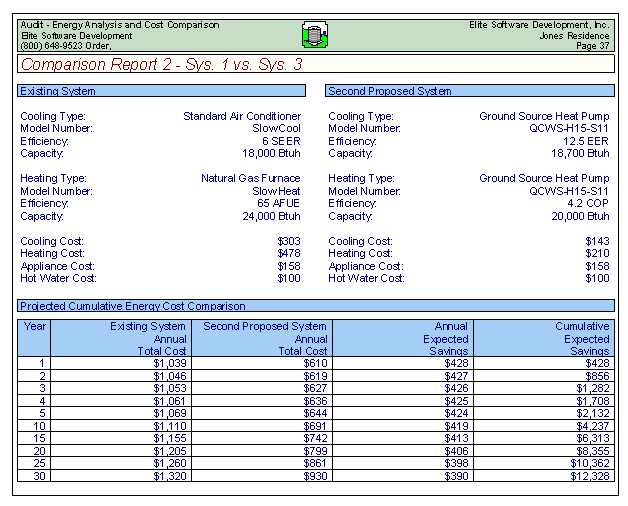The height and width of the screenshot is (506, 628).
Task: Select the existing system $478 heating cost
Action: (288, 253)
